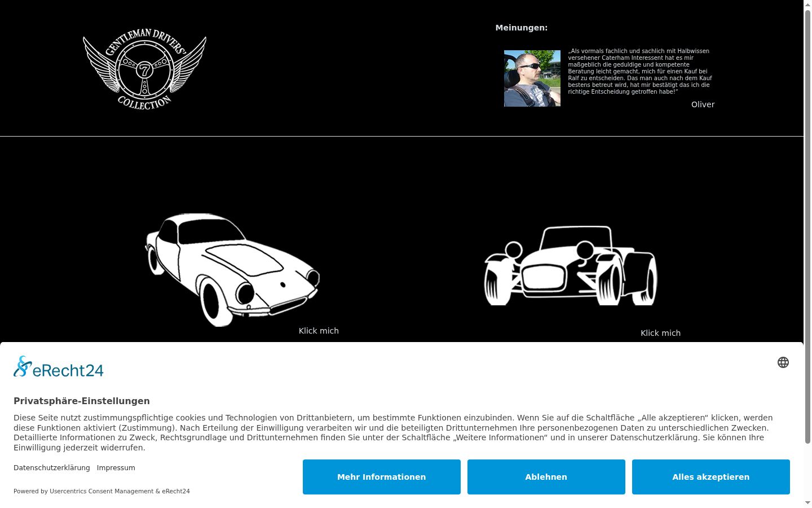The image size is (812, 508).
Task: Click "Klick mich" under the Caterham
Action: [x=660, y=333]
